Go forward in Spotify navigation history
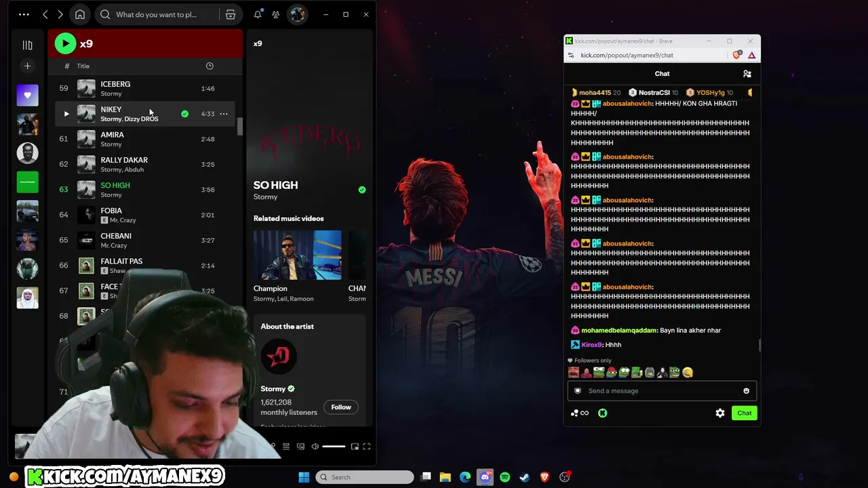The height and width of the screenshot is (488, 868). click(60, 14)
